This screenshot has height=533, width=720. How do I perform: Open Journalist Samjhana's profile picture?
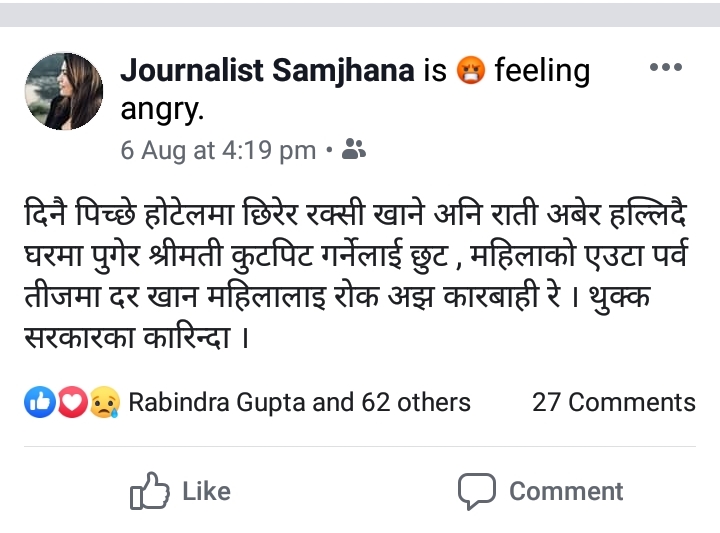63,91
